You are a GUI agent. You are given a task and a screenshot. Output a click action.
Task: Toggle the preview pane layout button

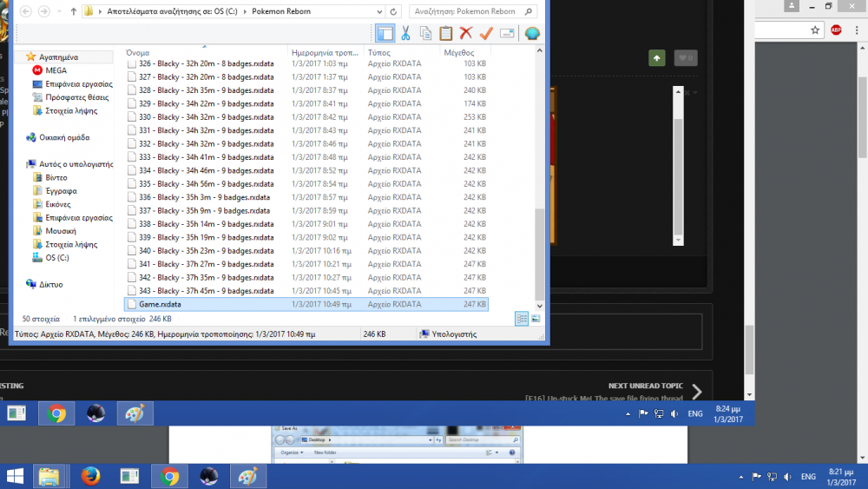coord(385,34)
